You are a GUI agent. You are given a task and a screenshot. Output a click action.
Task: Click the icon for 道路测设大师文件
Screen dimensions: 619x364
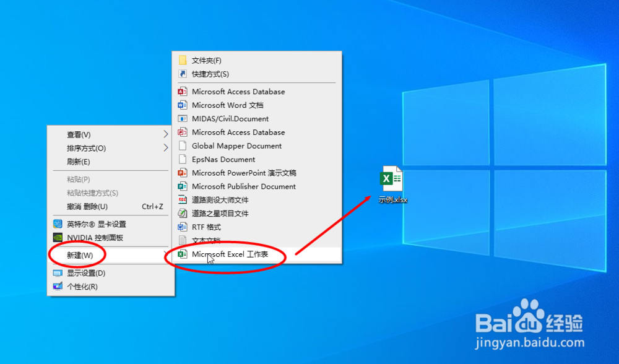(x=183, y=200)
